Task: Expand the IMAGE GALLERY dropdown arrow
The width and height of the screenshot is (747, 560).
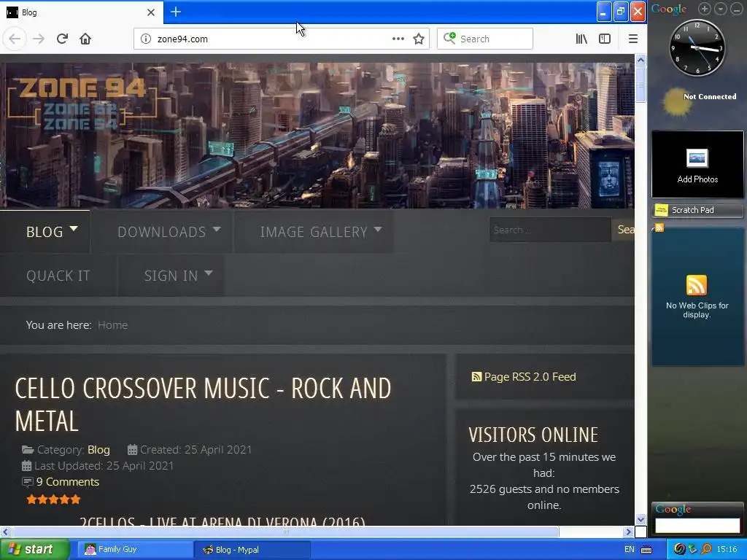Action: point(378,229)
